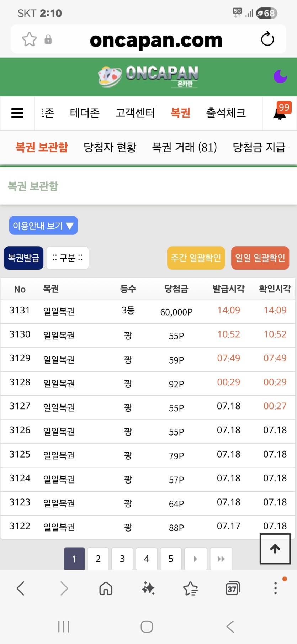
Task: Tap Android system back button
Action: [230, 627]
